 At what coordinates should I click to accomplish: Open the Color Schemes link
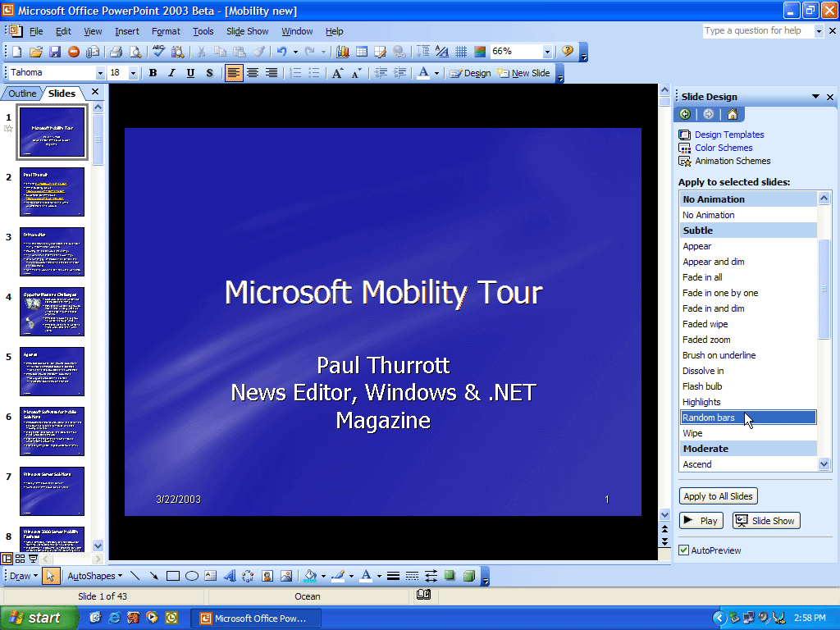(724, 148)
